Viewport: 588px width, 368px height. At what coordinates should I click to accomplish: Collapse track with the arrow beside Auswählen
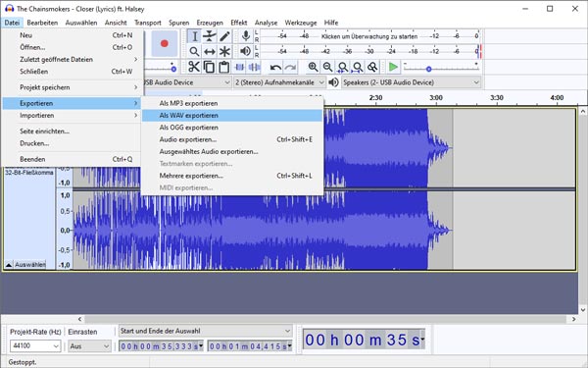point(9,265)
